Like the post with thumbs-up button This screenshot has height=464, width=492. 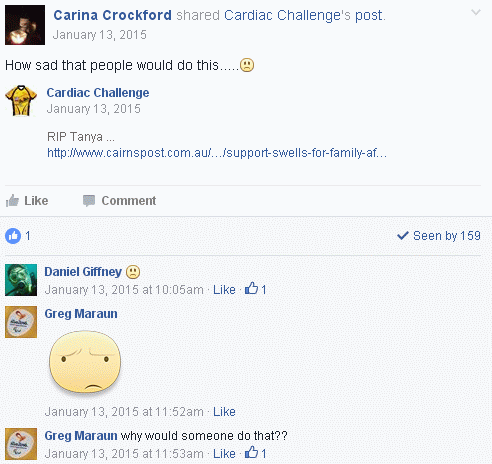click(27, 201)
